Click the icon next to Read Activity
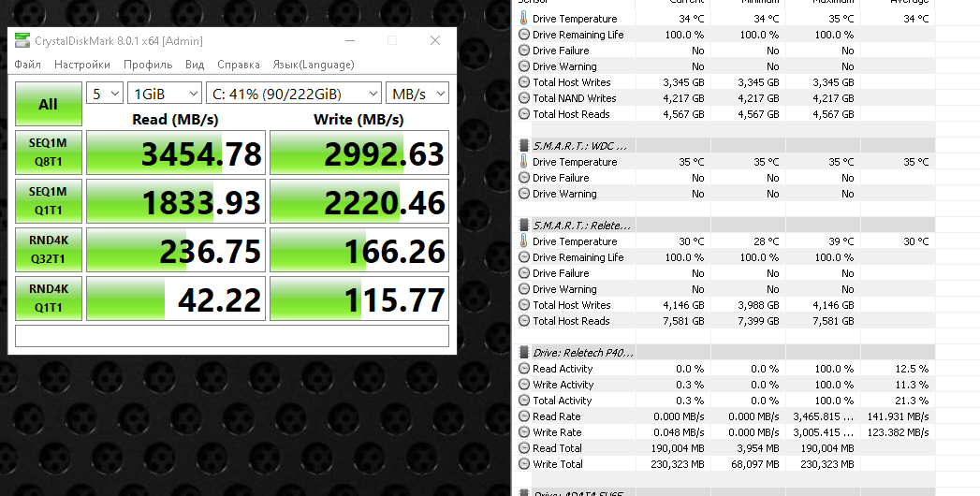 click(524, 369)
